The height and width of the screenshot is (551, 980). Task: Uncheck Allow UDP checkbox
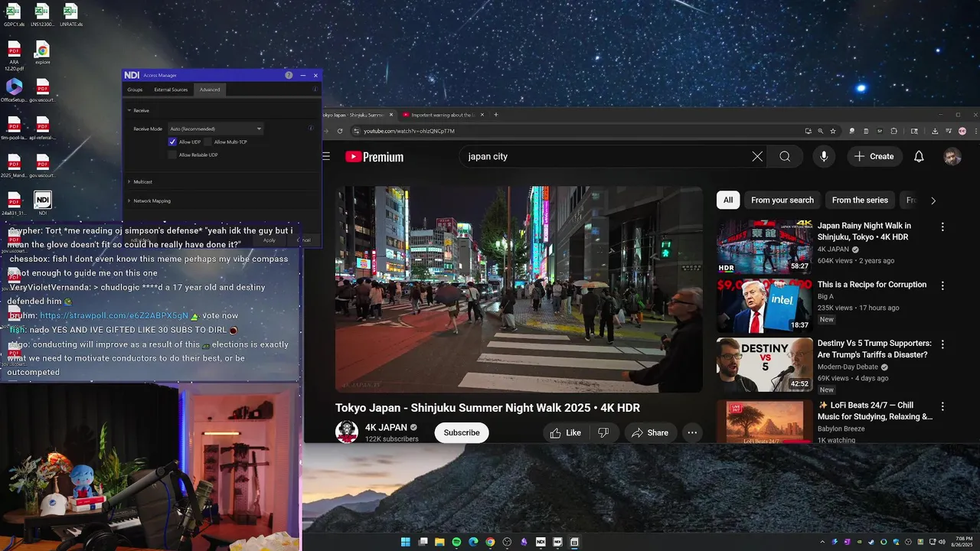pos(172,142)
